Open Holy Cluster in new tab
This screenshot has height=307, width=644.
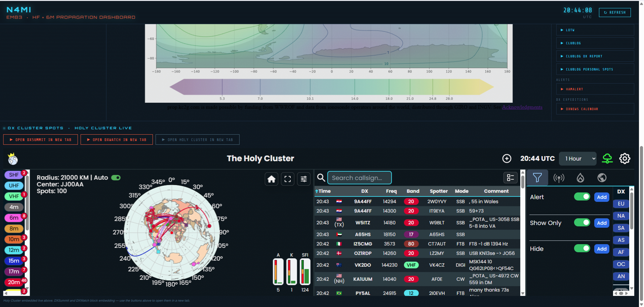pos(197,139)
